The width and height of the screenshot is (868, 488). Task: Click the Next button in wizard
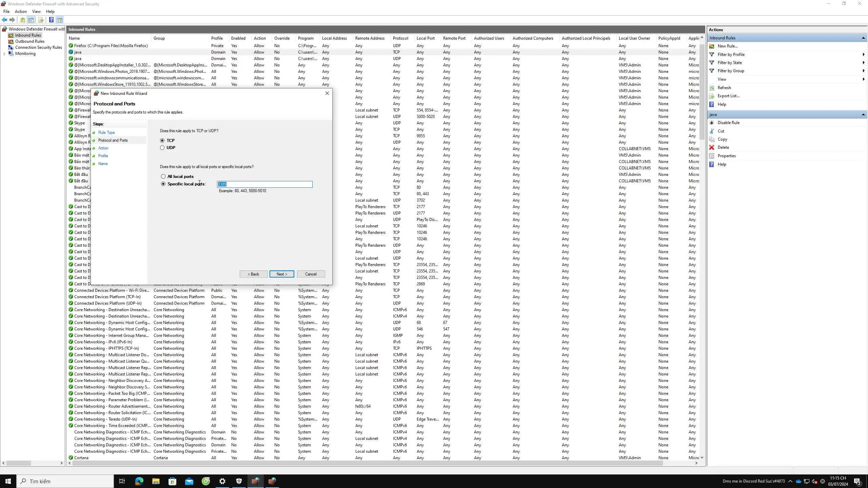click(x=281, y=274)
